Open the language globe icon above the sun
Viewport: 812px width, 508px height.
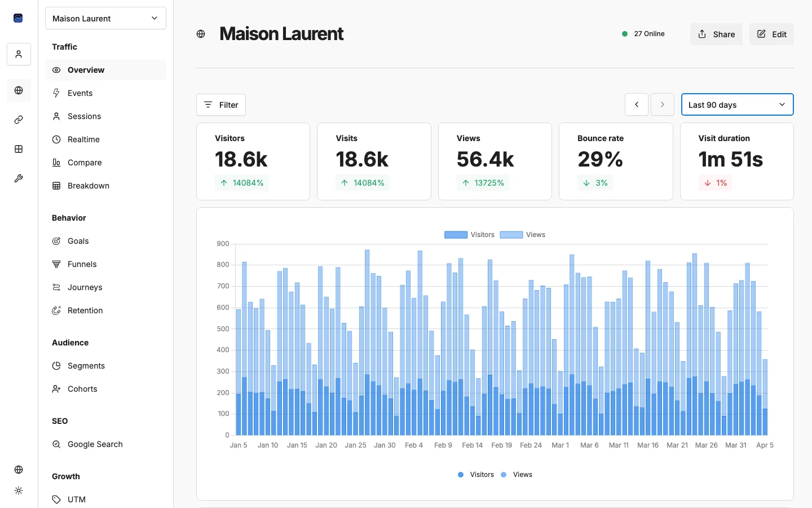(x=19, y=470)
